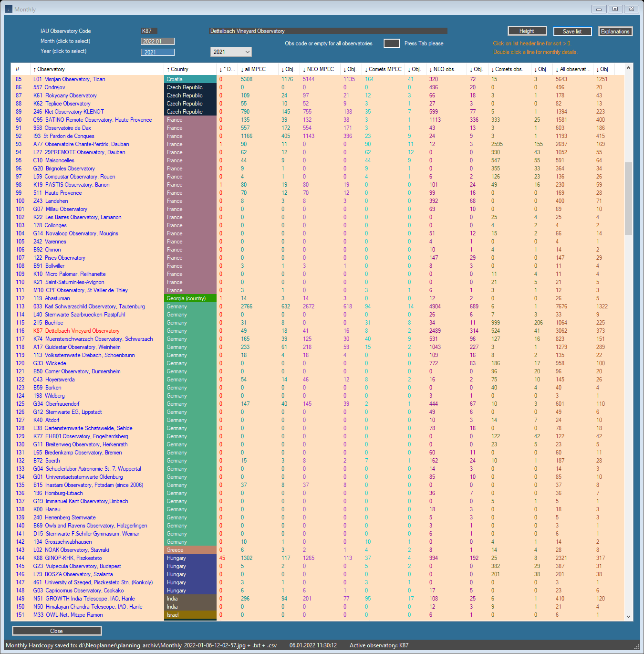Select row M33 OWL-Net, Mitzpe Ramon
This screenshot has height=654, width=644.
(317, 615)
